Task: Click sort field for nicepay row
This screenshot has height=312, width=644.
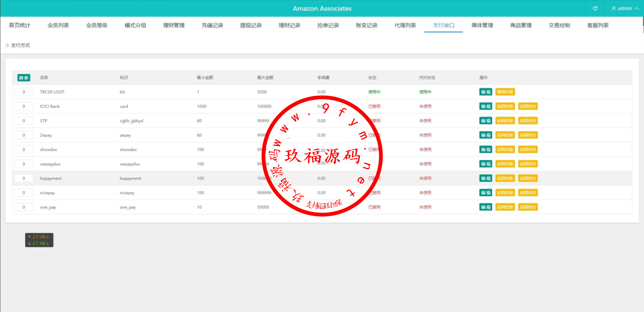Action: click(x=24, y=193)
